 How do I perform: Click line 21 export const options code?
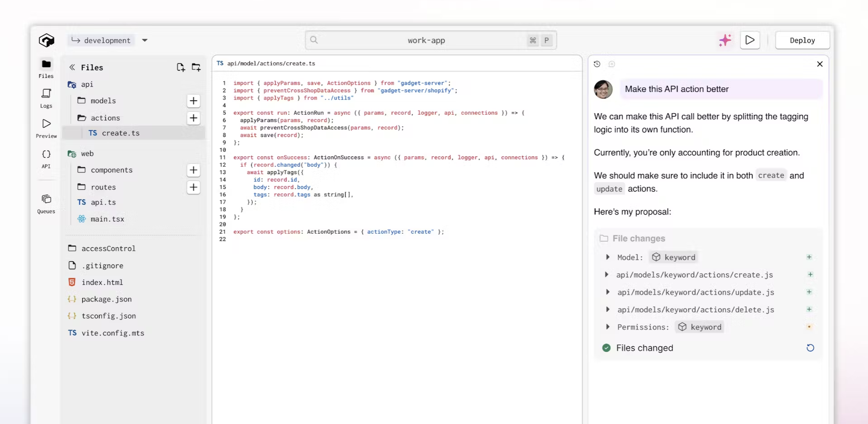click(338, 232)
